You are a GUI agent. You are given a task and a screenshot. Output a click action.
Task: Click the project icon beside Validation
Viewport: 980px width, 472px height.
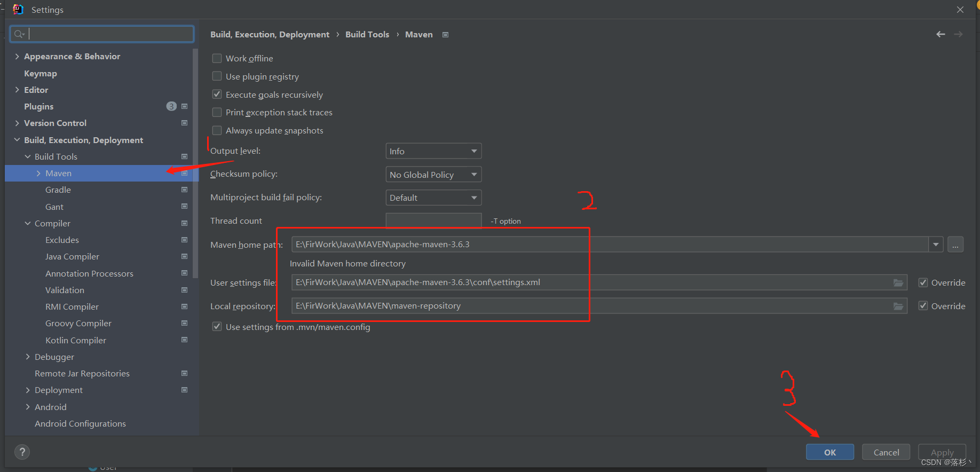pos(184,290)
